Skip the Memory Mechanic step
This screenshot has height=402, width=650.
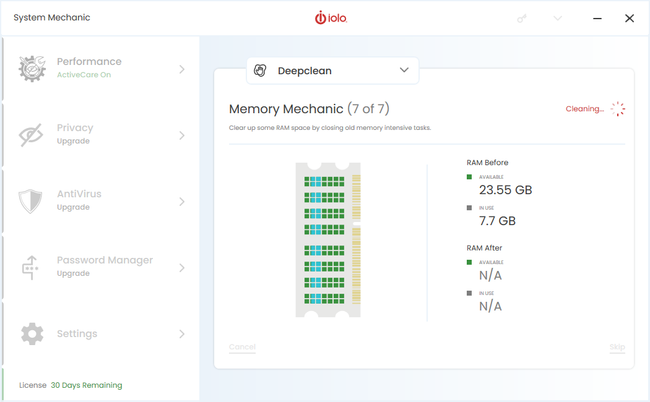tap(617, 347)
